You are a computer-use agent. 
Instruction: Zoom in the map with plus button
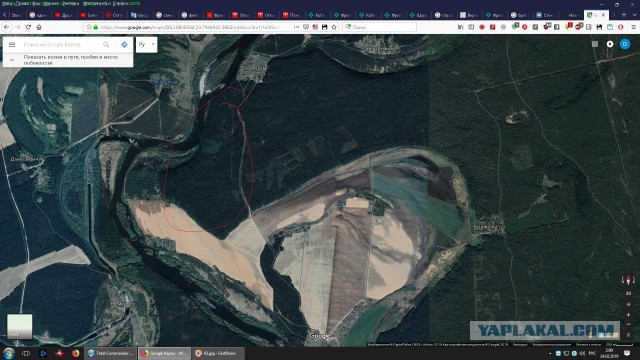coord(628,315)
